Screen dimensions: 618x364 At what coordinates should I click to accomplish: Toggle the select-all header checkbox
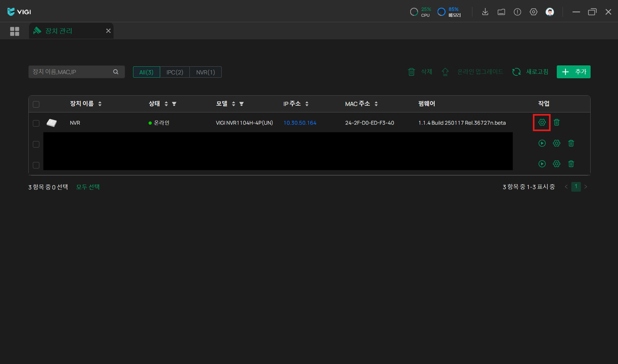pyautogui.click(x=36, y=104)
